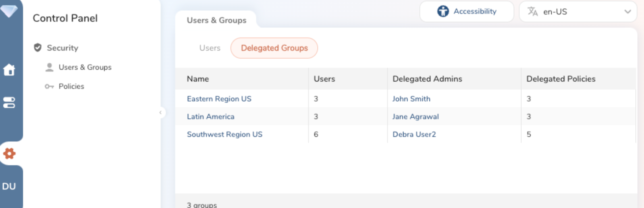Open the Home icon in sidebar
Image resolution: width=644 pixels, height=208 pixels.
9,70
